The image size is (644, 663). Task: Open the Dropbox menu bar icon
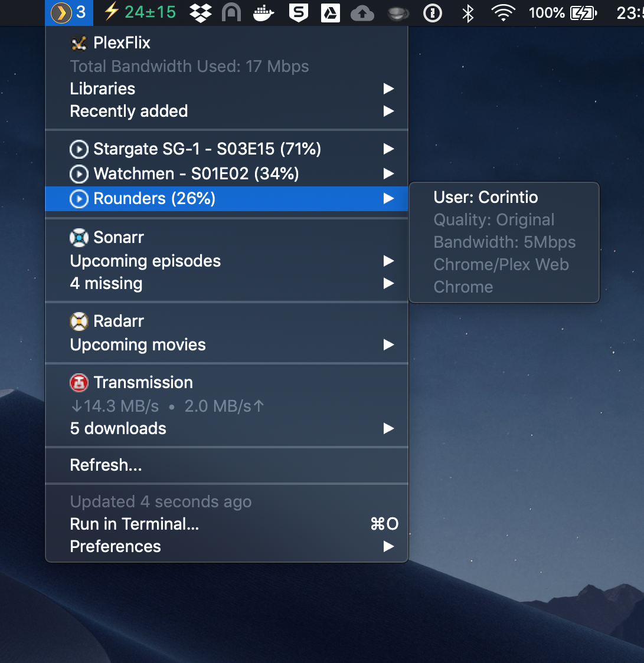tap(200, 13)
